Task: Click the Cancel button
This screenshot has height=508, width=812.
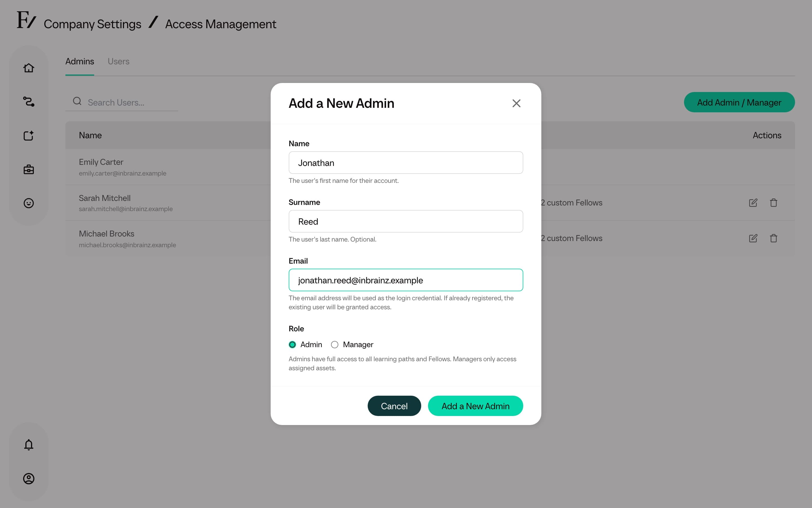Action: [394, 406]
